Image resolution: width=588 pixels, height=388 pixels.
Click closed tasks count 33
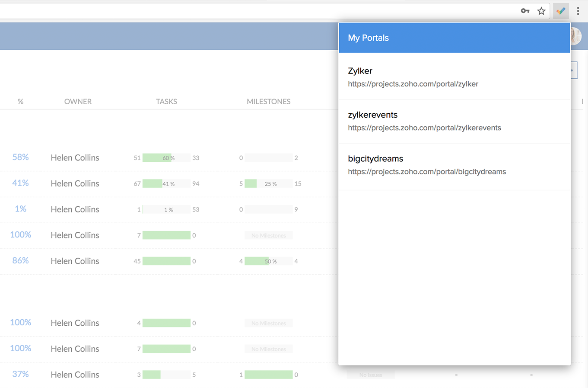point(196,158)
